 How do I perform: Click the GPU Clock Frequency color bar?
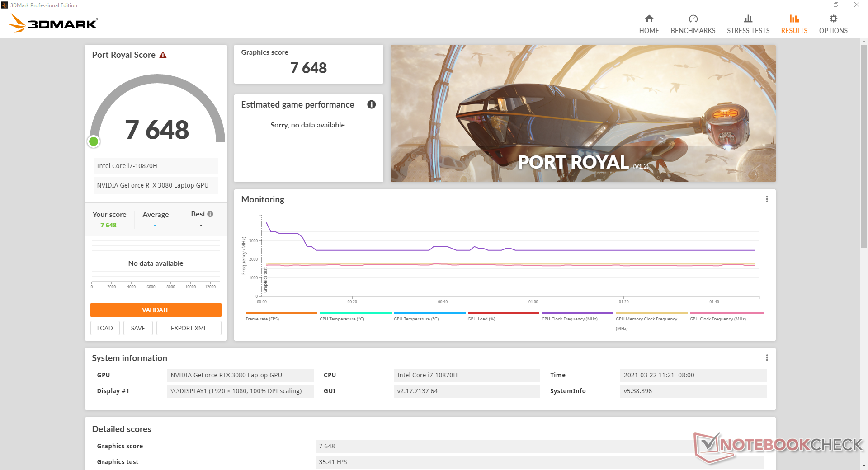point(726,313)
